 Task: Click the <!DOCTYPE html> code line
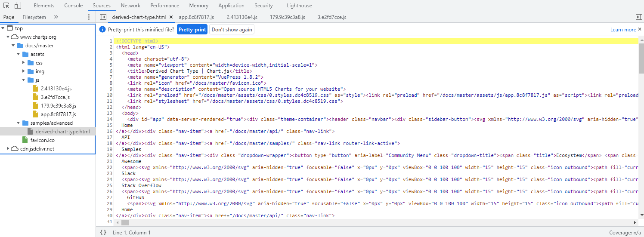pyautogui.click(x=137, y=41)
